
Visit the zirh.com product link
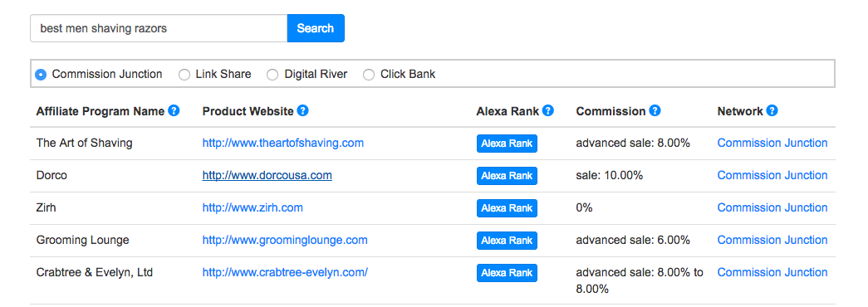[x=253, y=208]
